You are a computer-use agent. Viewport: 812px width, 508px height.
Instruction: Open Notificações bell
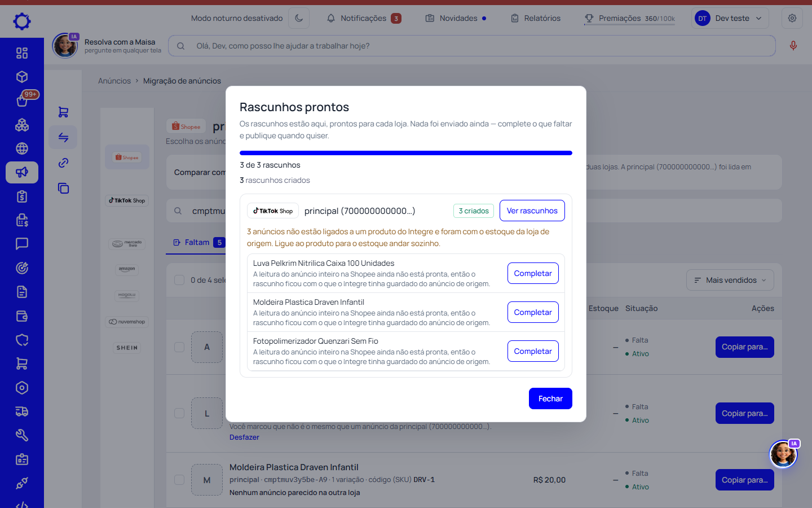point(364,18)
